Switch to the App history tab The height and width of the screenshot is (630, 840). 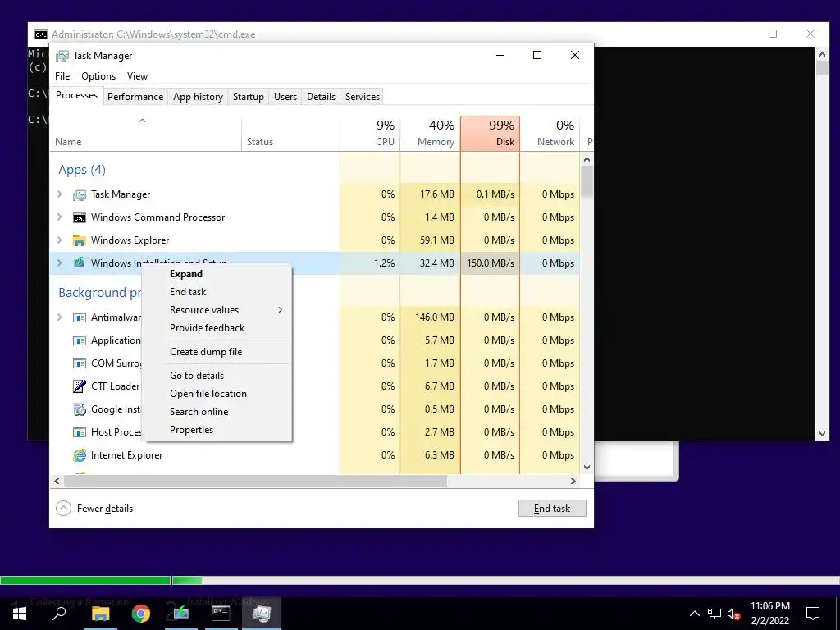tap(198, 97)
